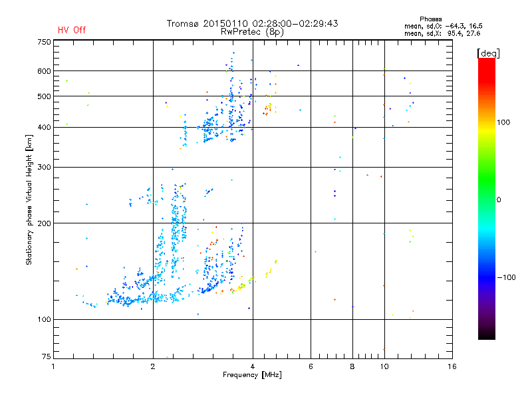Click the '400' y-axis tick label
Screen dimensions: 532x399
(44, 128)
